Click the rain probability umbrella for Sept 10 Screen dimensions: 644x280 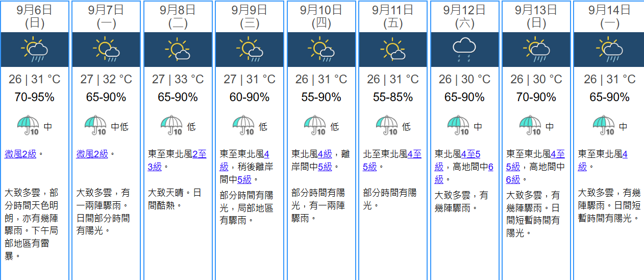[315, 125]
